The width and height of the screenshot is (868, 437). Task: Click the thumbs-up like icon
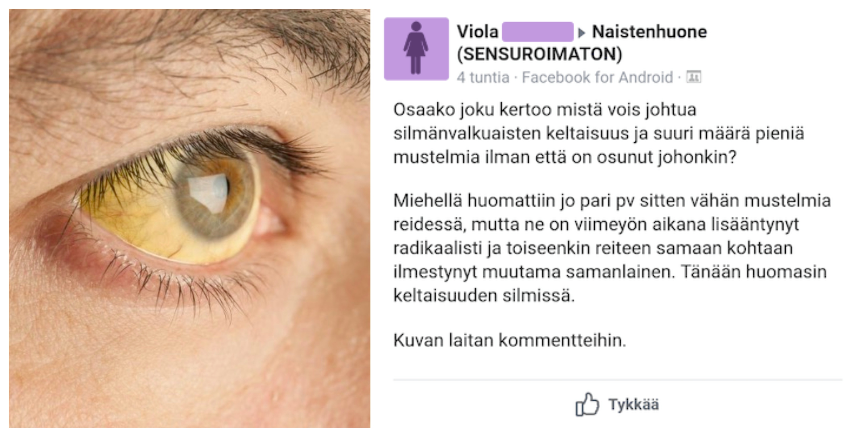click(x=587, y=404)
